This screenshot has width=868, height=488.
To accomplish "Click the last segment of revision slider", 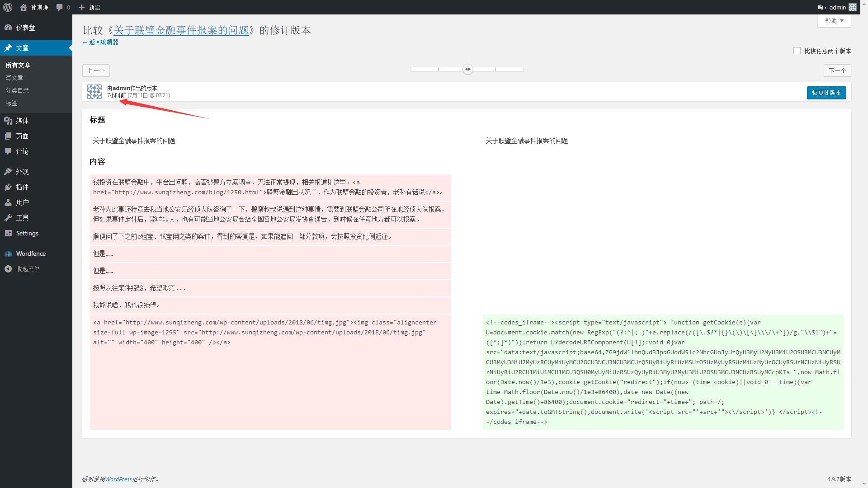I will click(x=509, y=69).
